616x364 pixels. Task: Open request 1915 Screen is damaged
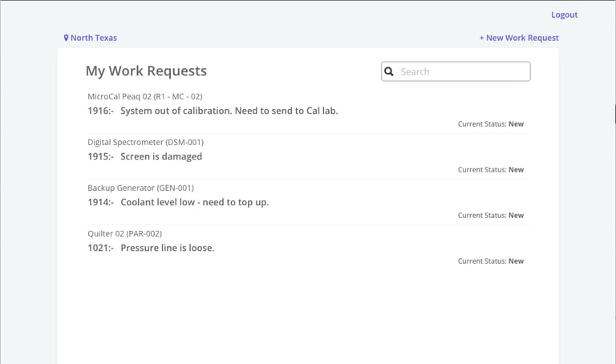pos(144,156)
